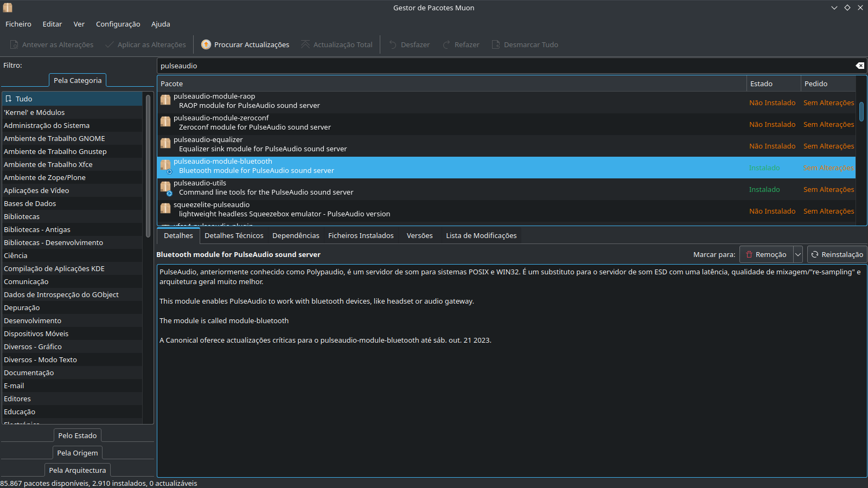The width and height of the screenshot is (868, 488).
Task: Click pulseaudio-utils package icon
Action: [x=165, y=187]
